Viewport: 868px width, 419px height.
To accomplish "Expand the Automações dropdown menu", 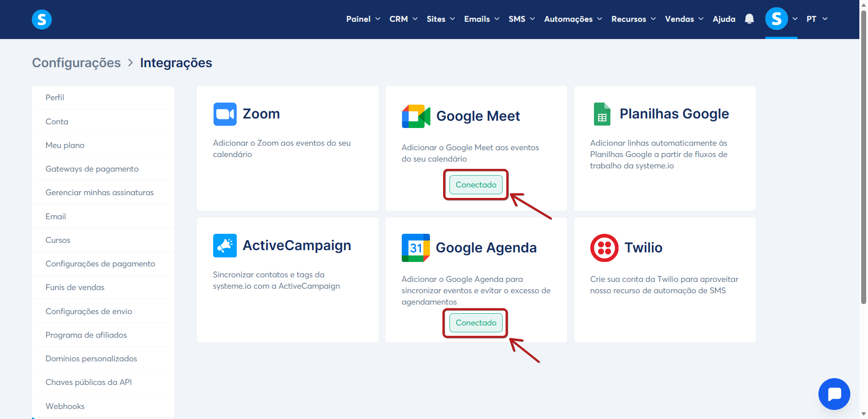I will 573,19.
